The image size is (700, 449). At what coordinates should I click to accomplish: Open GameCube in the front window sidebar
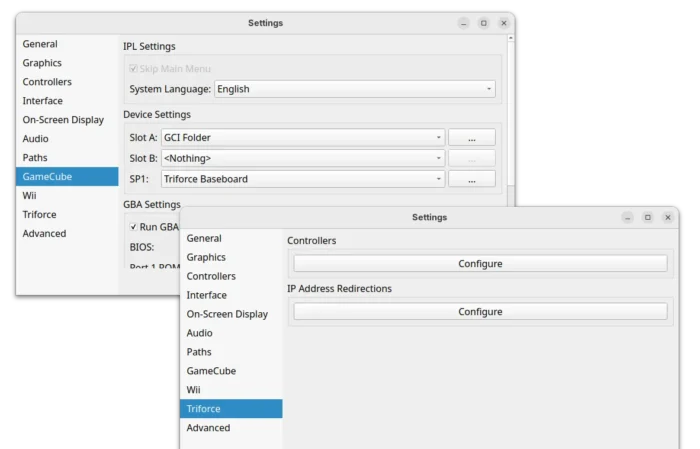(x=211, y=371)
